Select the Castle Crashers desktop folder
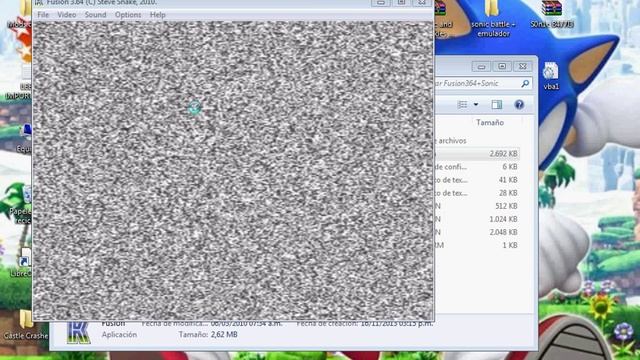Image resolution: width=640 pixels, height=360 pixels. click(25, 325)
